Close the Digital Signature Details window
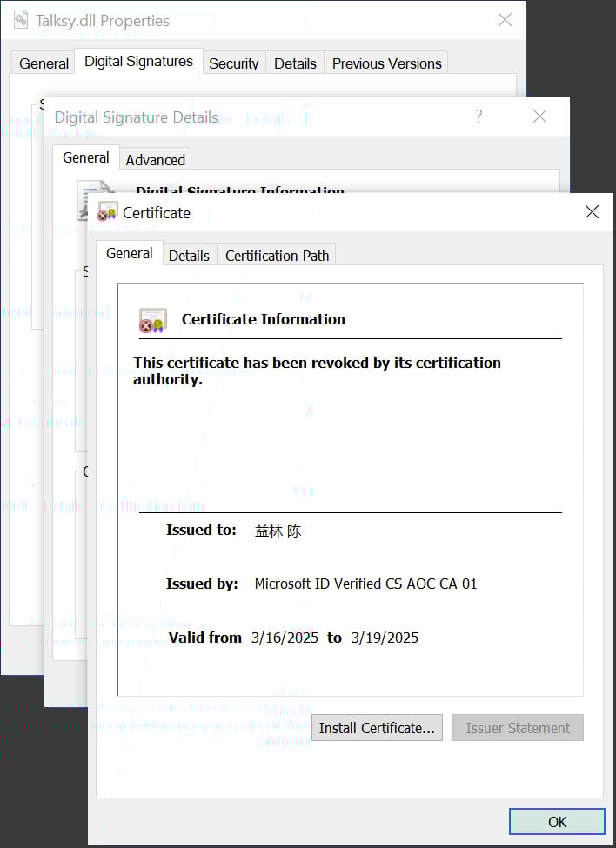The height and width of the screenshot is (848, 616). (539, 117)
